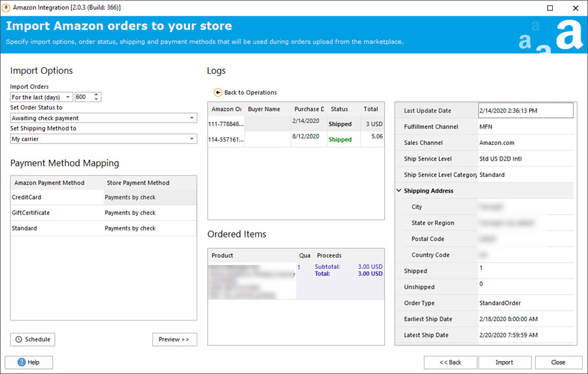Click the clock icon on Schedule button
Viewport: 588px width, 374px height.
click(18, 339)
